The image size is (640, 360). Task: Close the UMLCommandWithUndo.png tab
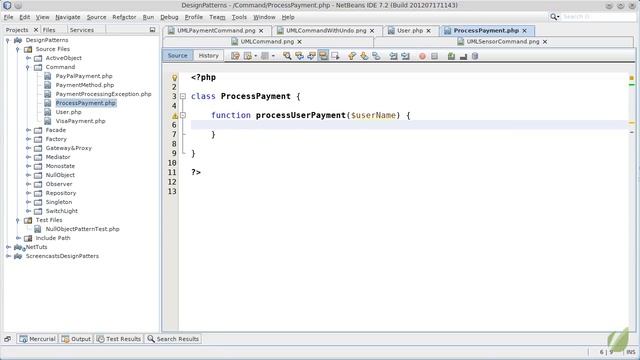372,31
